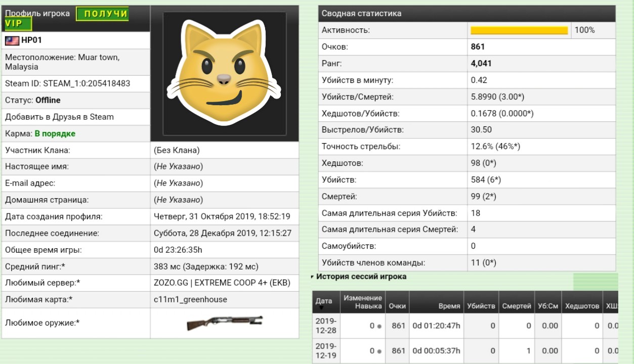Screen dimensions: 634x364
Task: Sort sessions by Хедшотов column header
Action: (582, 306)
